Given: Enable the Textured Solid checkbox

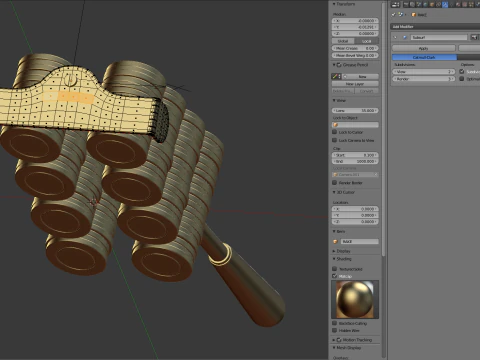Looking at the screenshot, I should tap(334, 269).
